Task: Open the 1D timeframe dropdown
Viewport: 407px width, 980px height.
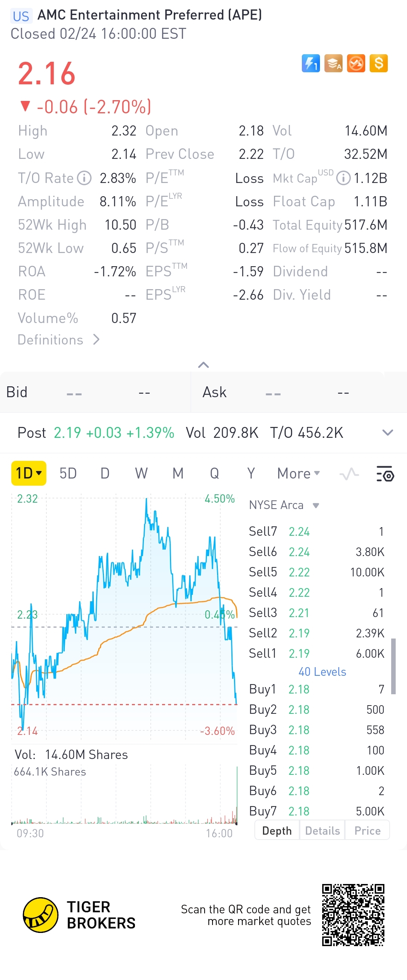Action: tap(29, 473)
